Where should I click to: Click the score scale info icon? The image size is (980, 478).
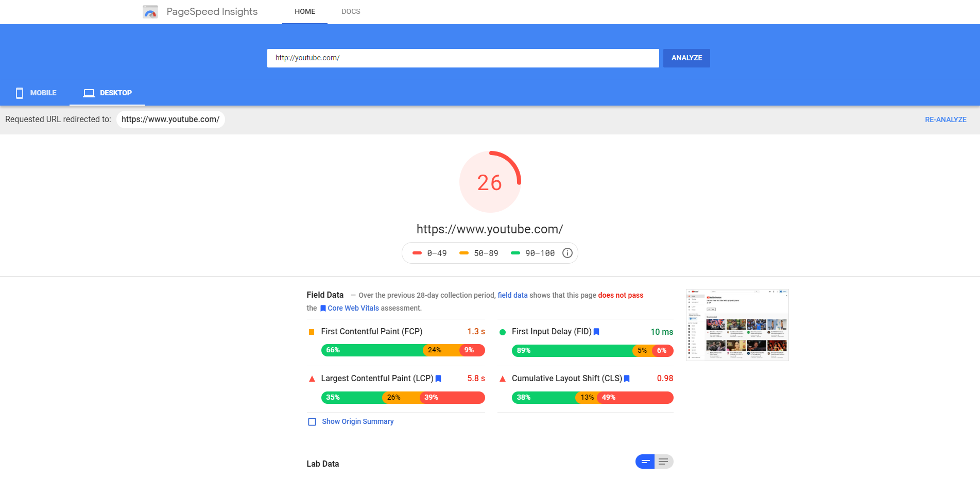click(567, 253)
